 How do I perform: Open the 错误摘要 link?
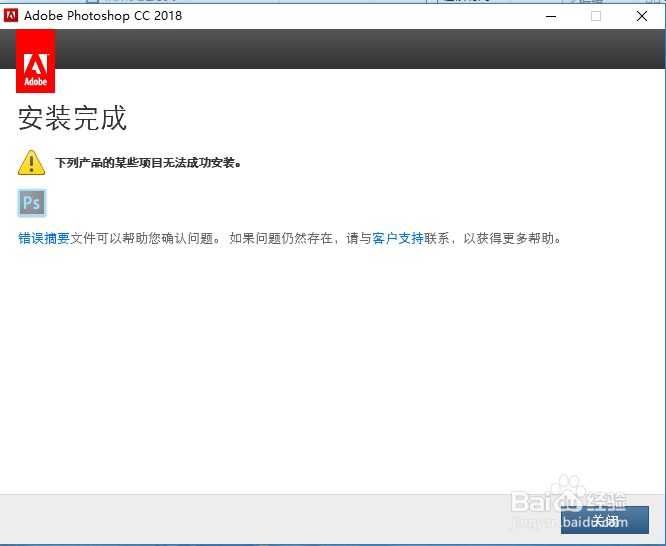pyautogui.click(x=44, y=238)
